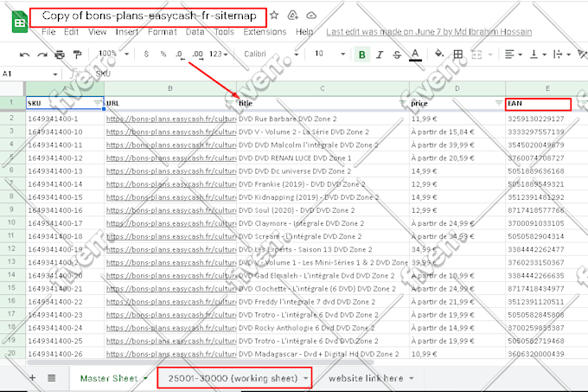Switch to the Master Sheet tab
Viewport: 588px width, 392px height.
(109, 378)
